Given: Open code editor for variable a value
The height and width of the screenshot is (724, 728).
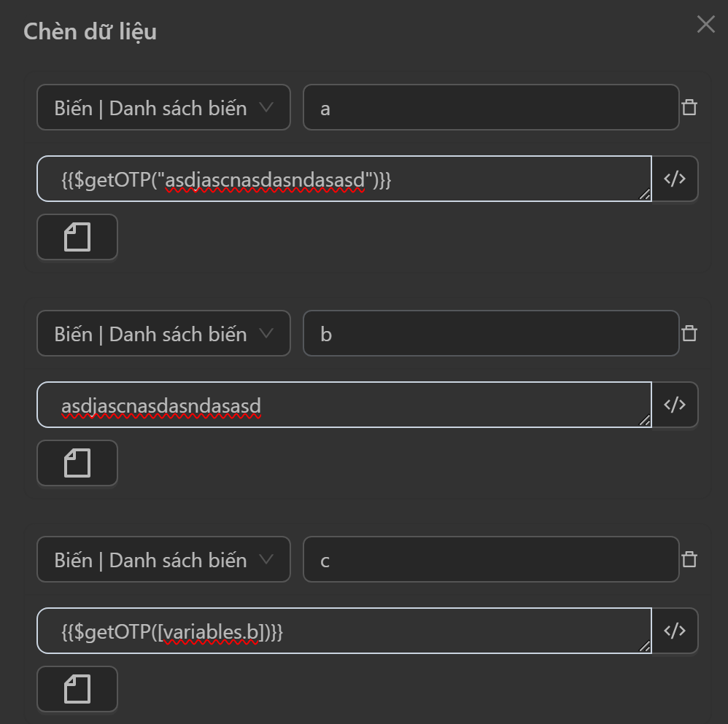Looking at the screenshot, I should pyautogui.click(x=675, y=179).
